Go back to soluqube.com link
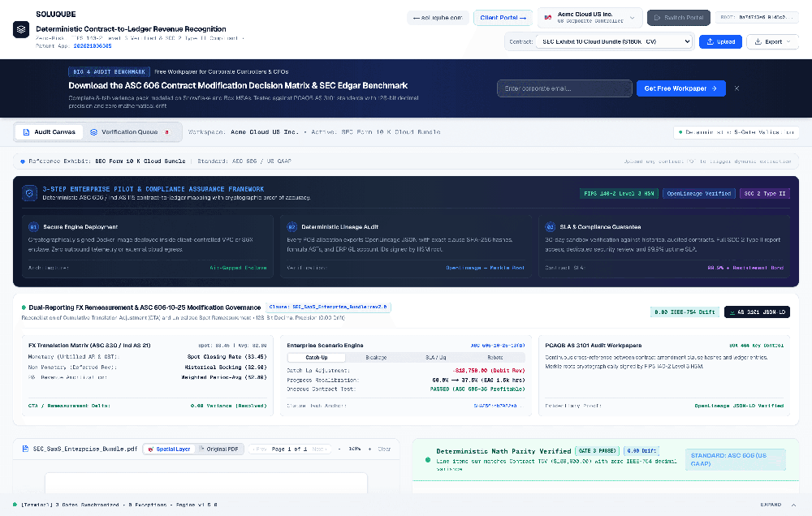 tap(438, 18)
